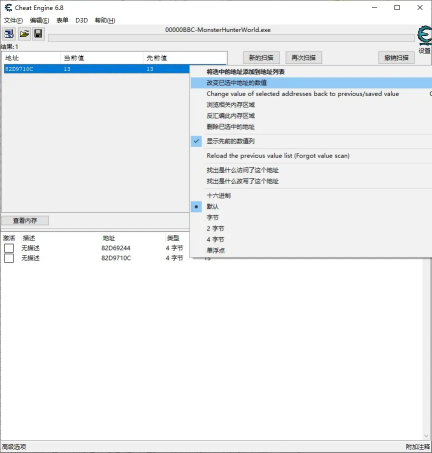Choose 十六进制 in the context menu

coord(311,196)
